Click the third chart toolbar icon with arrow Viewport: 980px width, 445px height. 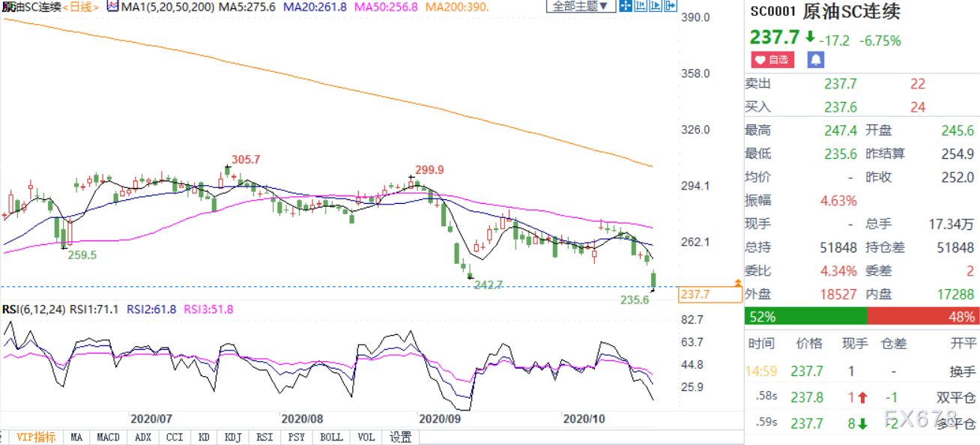pos(656,7)
